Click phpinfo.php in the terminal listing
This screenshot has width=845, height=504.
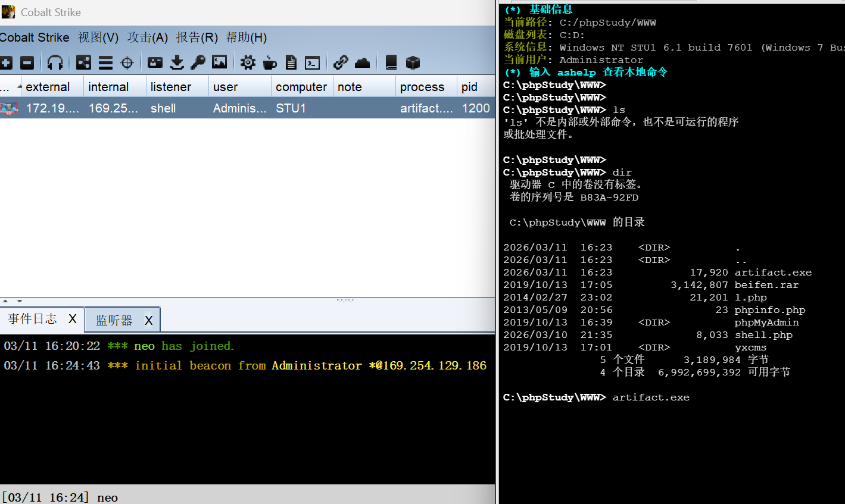click(x=769, y=310)
